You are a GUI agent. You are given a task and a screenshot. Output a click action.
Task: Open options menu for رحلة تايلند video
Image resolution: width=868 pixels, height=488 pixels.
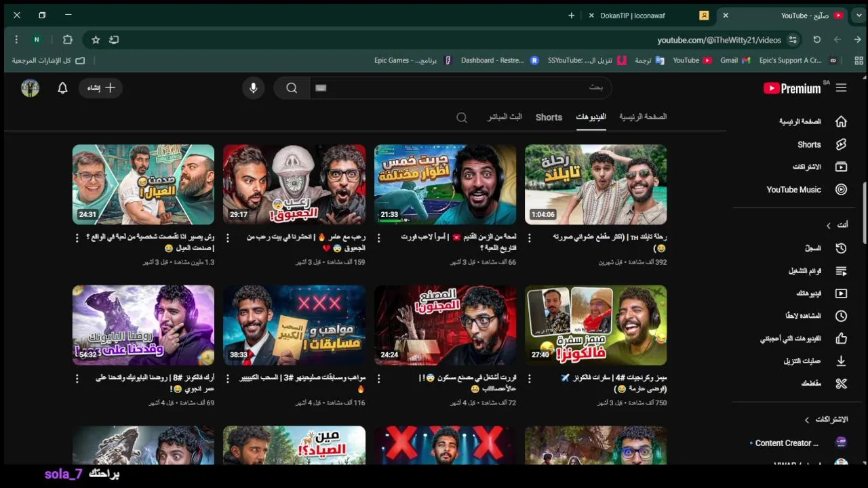[x=530, y=238]
